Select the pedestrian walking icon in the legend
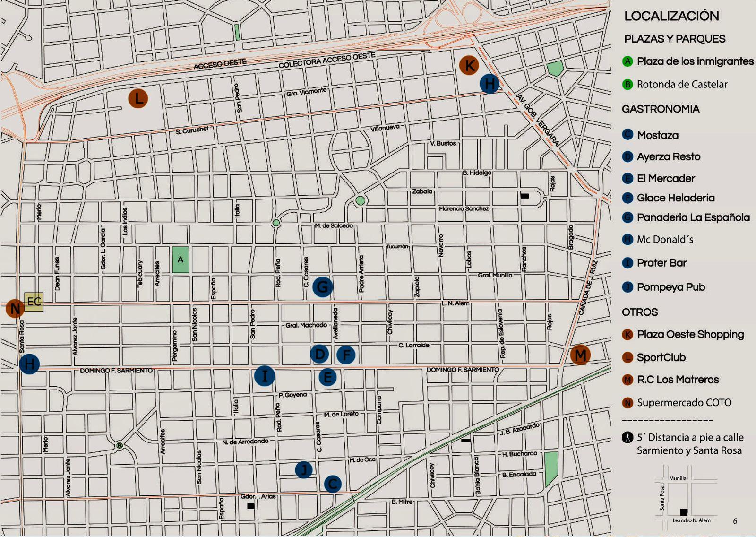 point(627,438)
